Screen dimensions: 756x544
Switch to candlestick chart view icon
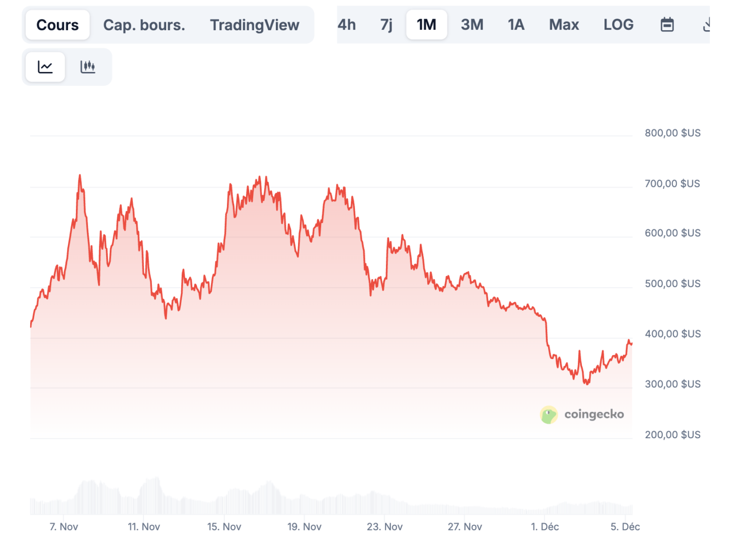click(x=88, y=67)
